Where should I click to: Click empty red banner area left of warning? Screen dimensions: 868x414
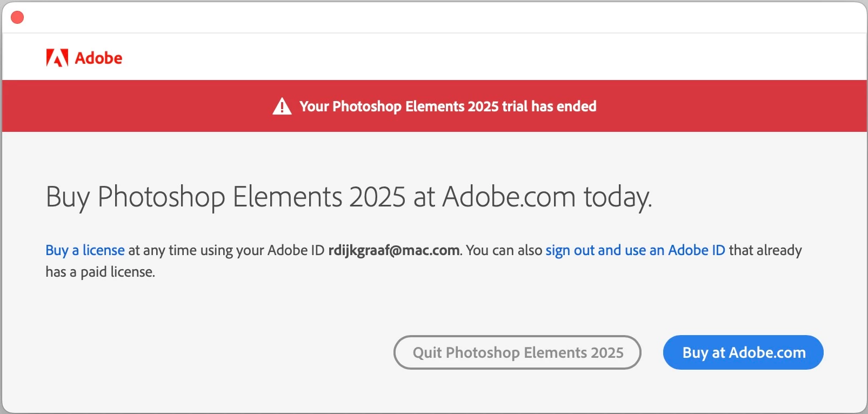[x=135, y=106]
